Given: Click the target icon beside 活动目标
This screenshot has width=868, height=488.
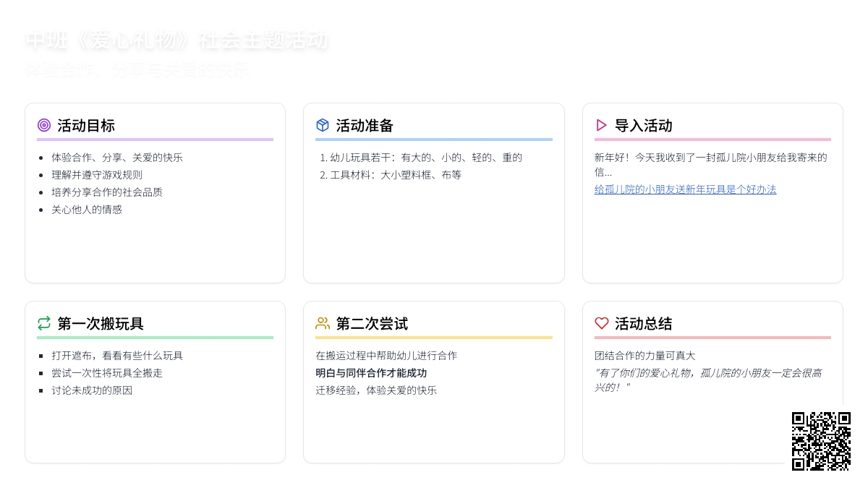Looking at the screenshot, I should coord(44,125).
